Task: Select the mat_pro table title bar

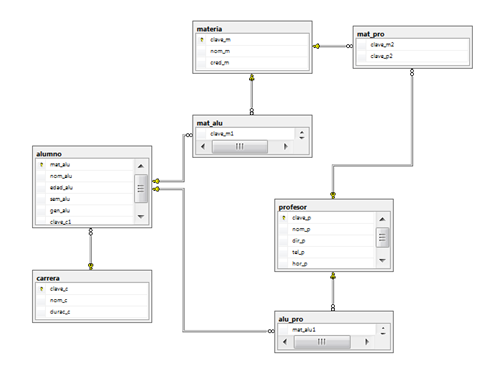Action: (x=413, y=34)
